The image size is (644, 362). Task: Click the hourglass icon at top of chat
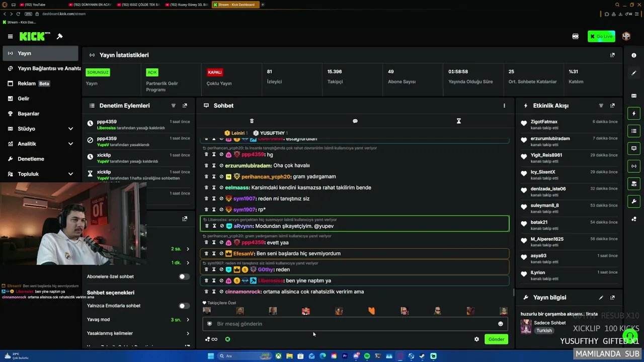[459, 121]
